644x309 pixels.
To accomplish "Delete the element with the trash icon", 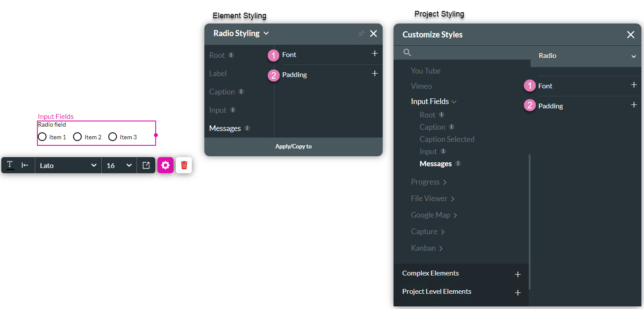I will [x=184, y=165].
